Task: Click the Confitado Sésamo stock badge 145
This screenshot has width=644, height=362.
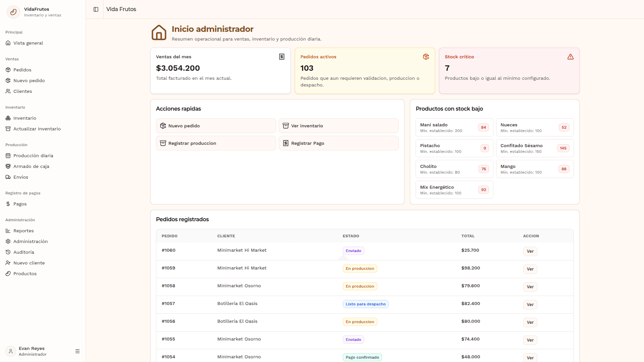Action: tap(563, 148)
